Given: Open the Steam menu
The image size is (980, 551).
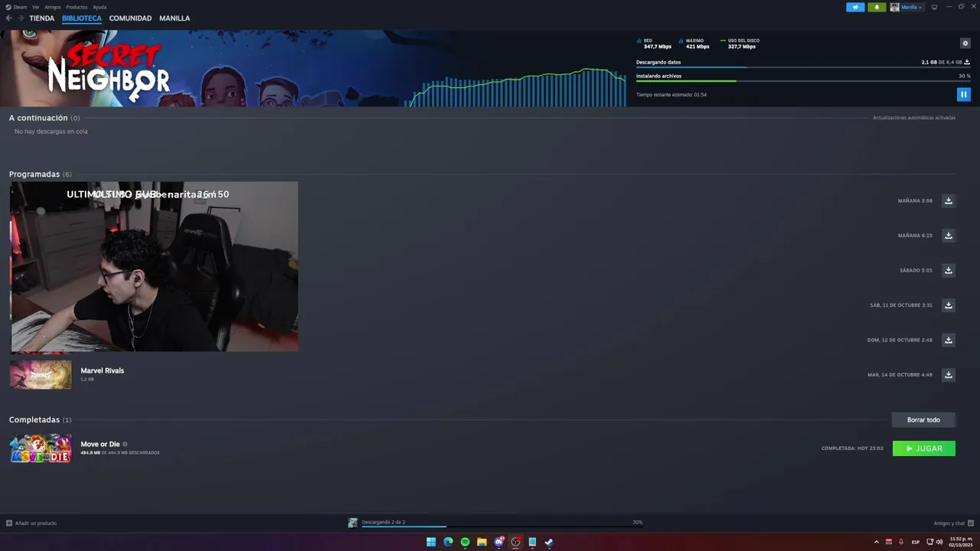Looking at the screenshot, I should point(17,7).
